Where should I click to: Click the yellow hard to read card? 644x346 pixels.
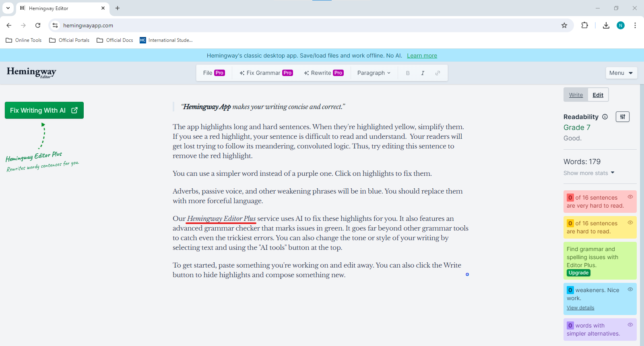pos(600,227)
